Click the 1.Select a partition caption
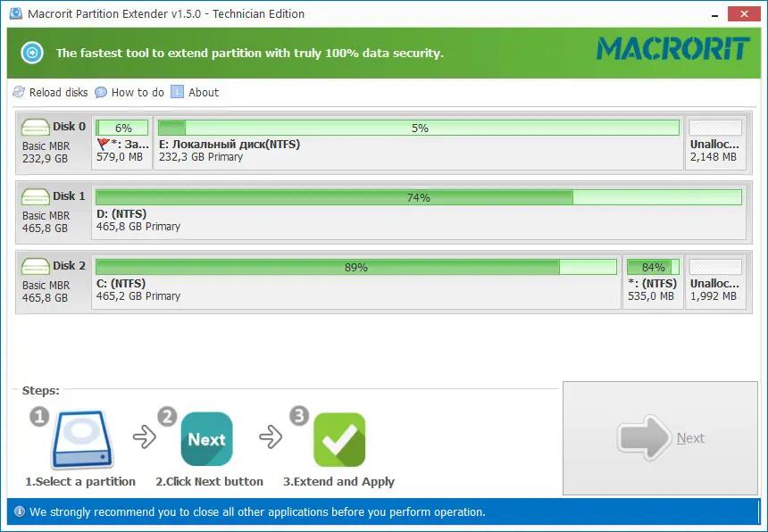The width and height of the screenshot is (768, 532). click(80, 482)
